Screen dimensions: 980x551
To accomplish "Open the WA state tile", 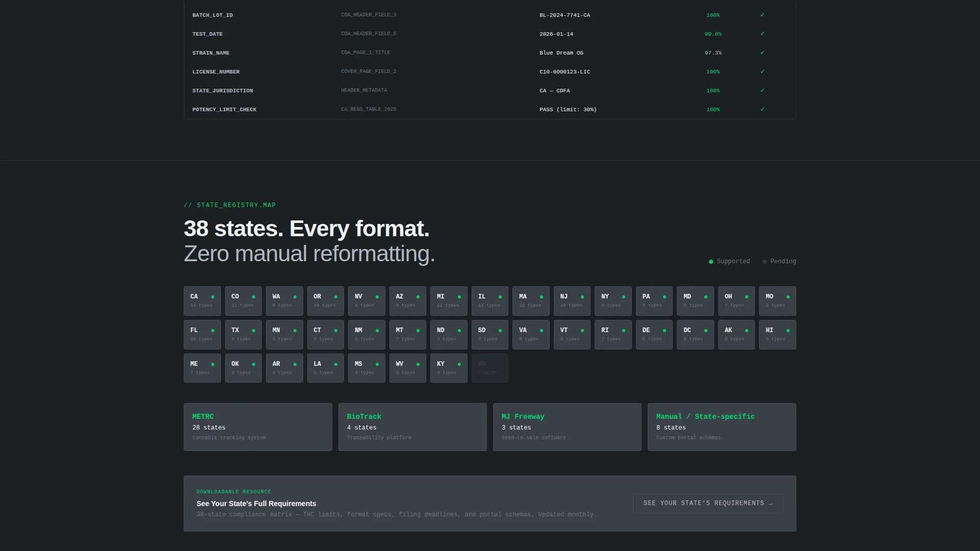I will coord(284,301).
